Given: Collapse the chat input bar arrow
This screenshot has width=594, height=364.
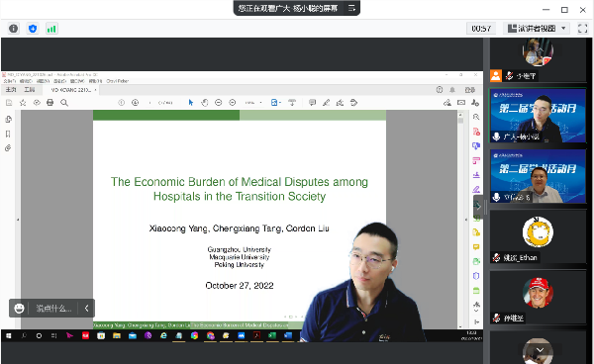Looking at the screenshot, I should pos(86,309).
